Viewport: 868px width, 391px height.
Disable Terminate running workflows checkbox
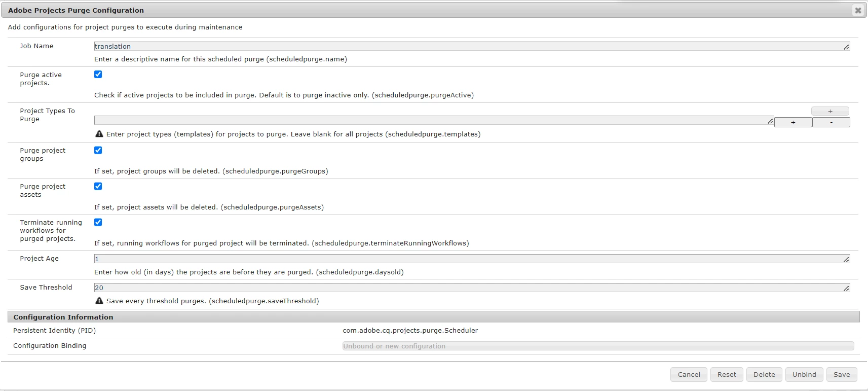tap(98, 222)
